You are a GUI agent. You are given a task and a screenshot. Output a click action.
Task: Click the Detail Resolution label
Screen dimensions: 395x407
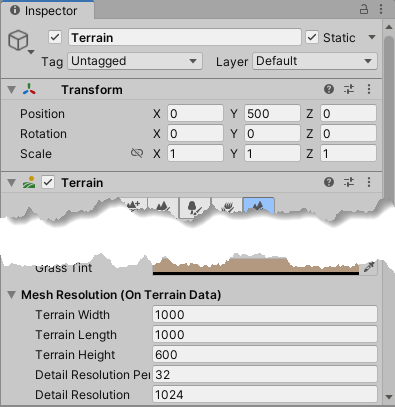[82, 395]
